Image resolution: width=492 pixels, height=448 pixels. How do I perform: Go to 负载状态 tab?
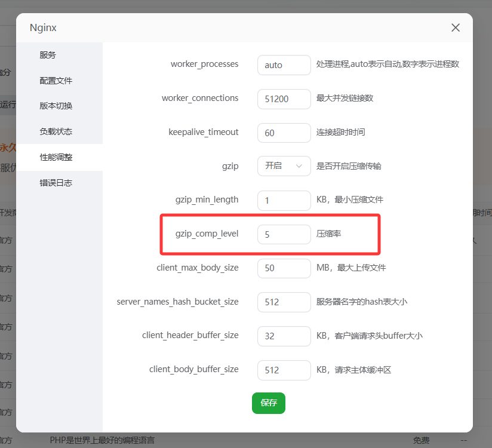(56, 131)
